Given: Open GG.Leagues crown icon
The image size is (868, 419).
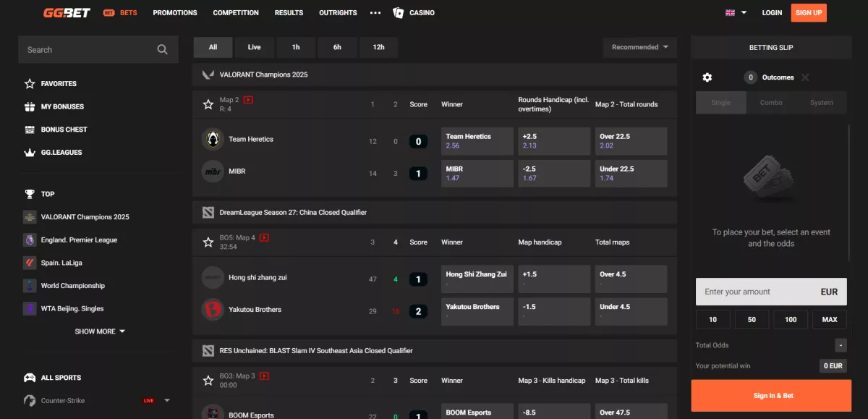Looking at the screenshot, I should 30,153.
